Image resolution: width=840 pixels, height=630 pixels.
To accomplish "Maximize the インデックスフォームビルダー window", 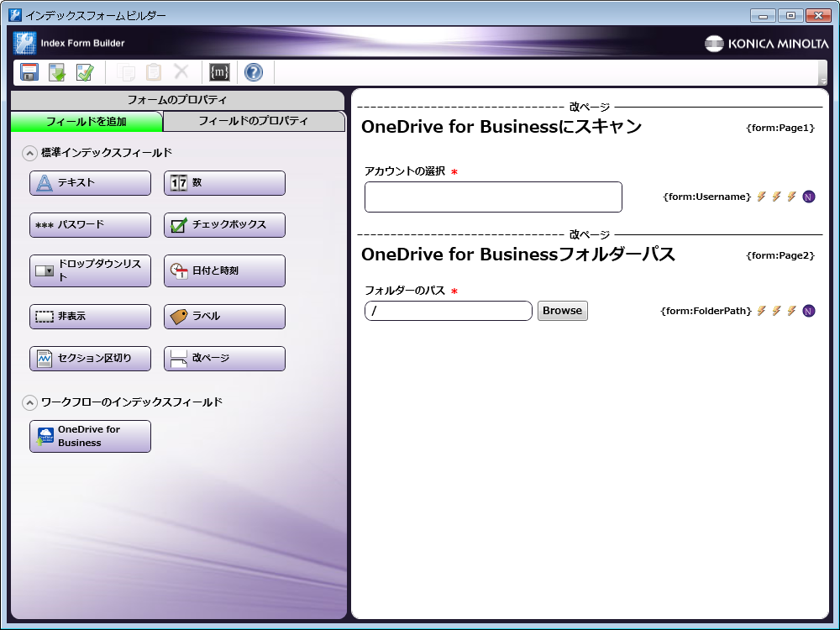I will (x=790, y=15).
